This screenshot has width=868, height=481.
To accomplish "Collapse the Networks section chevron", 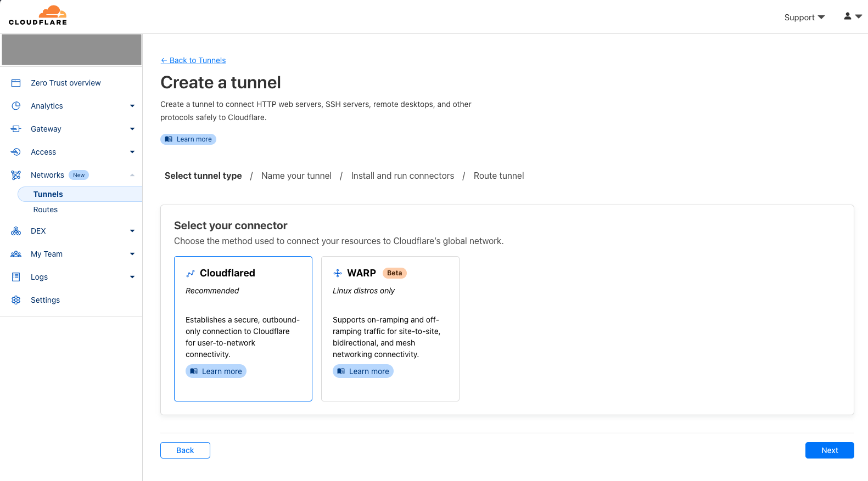I will [x=132, y=175].
